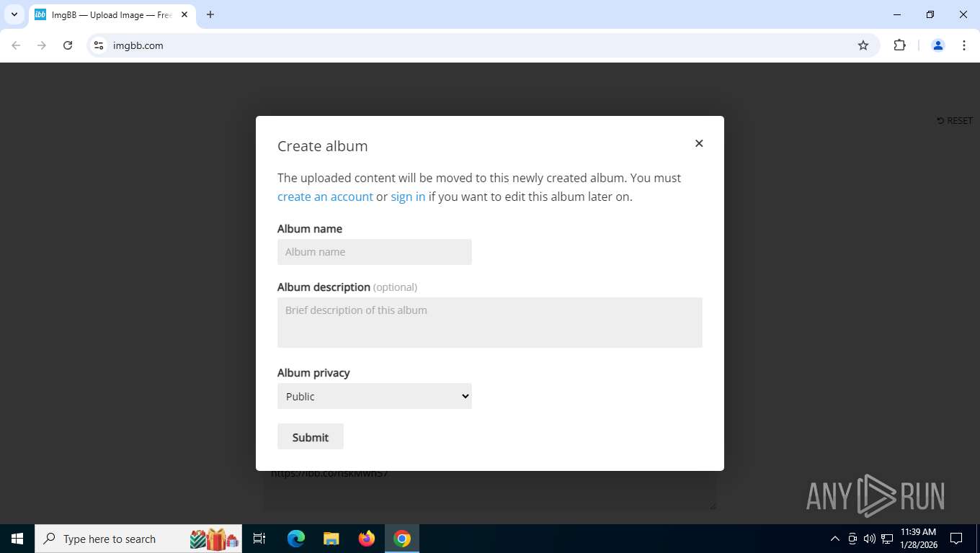Viewport: 980px width, 553px height.
Task: Focus the Album description text area
Action: [x=490, y=323]
